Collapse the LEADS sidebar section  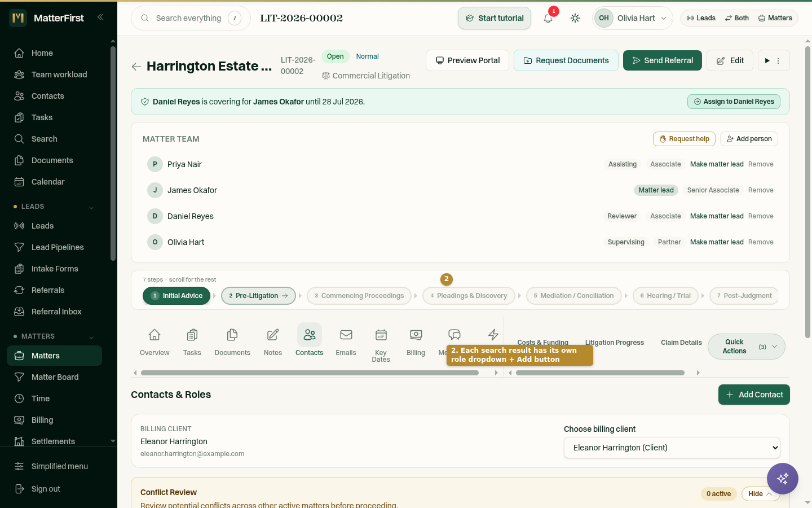click(x=55, y=207)
